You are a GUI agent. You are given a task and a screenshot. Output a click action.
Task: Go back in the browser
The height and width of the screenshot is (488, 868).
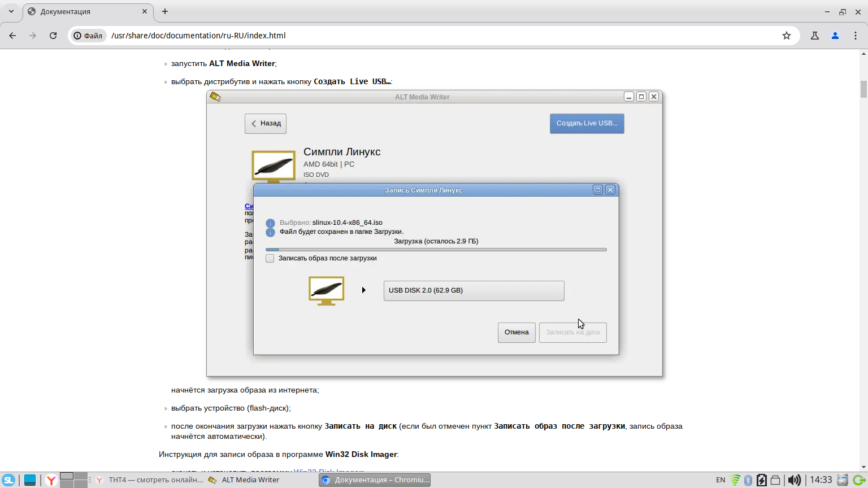(x=12, y=36)
